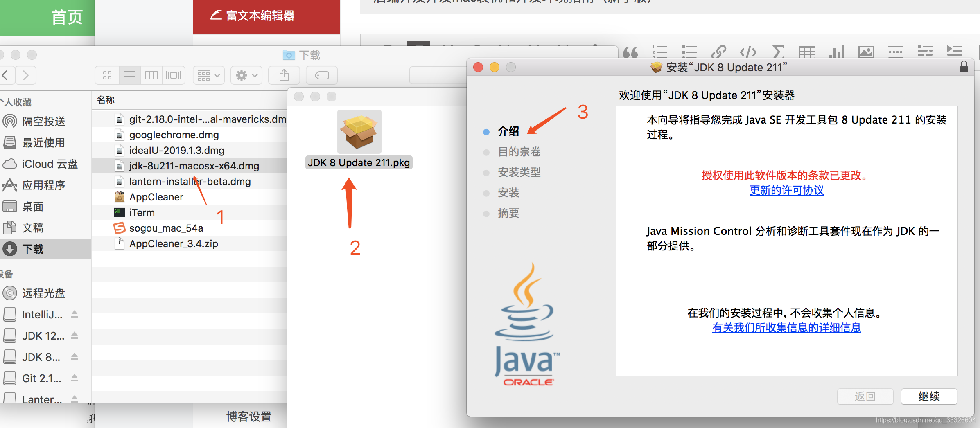
Task: Click the 返回 button in installer
Action: click(x=865, y=396)
